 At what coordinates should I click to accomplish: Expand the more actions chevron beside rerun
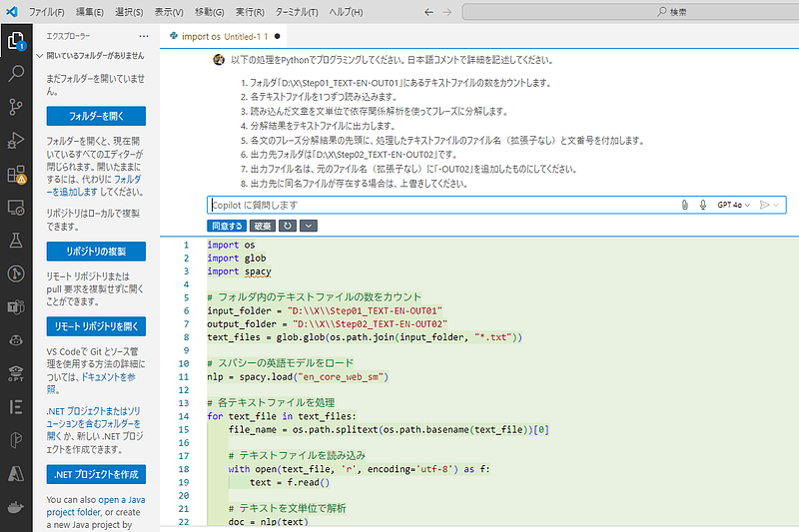pos(308,226)
